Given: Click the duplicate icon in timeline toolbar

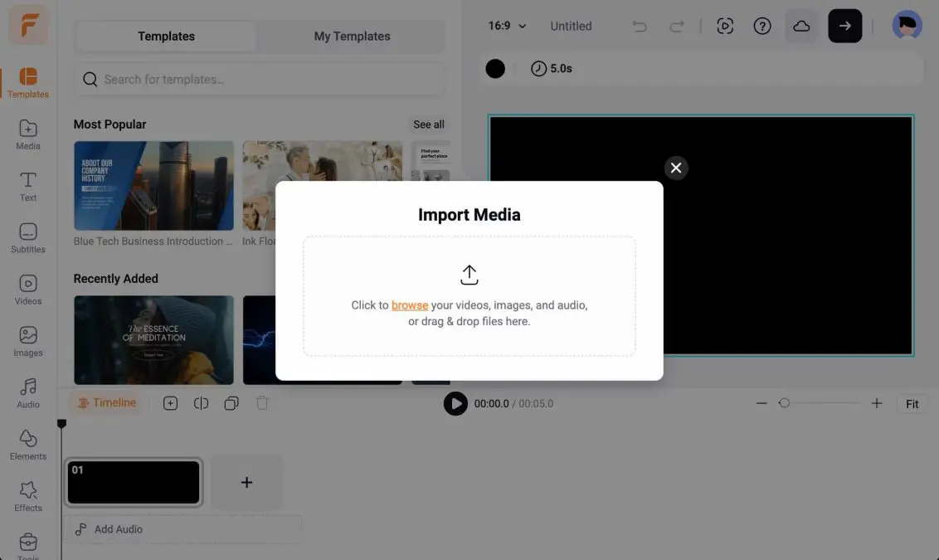Looking at the screenshot, I should [x=231, y=403].
